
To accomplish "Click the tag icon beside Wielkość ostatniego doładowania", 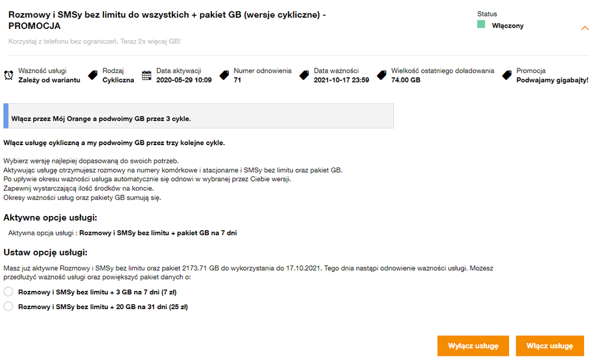I will (382, 75).
